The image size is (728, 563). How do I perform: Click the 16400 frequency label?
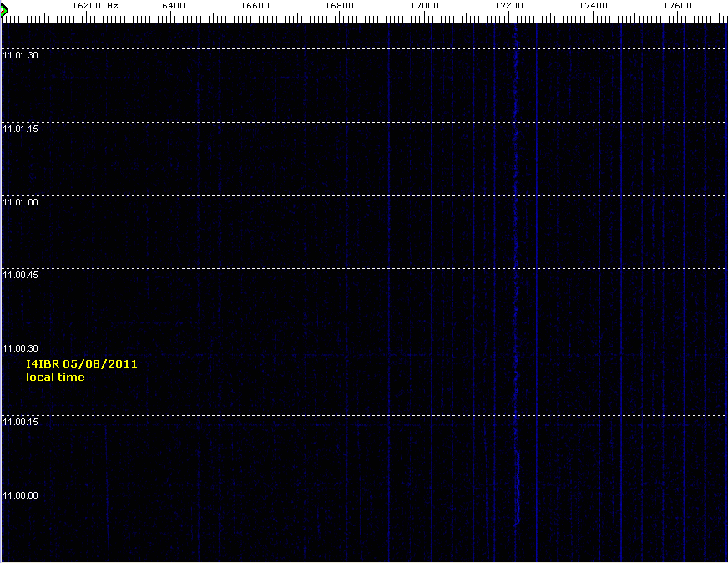tap(170, 6)
